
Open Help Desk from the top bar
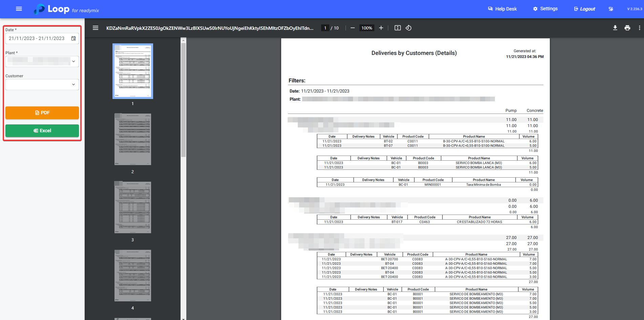(x=502, y=9)
